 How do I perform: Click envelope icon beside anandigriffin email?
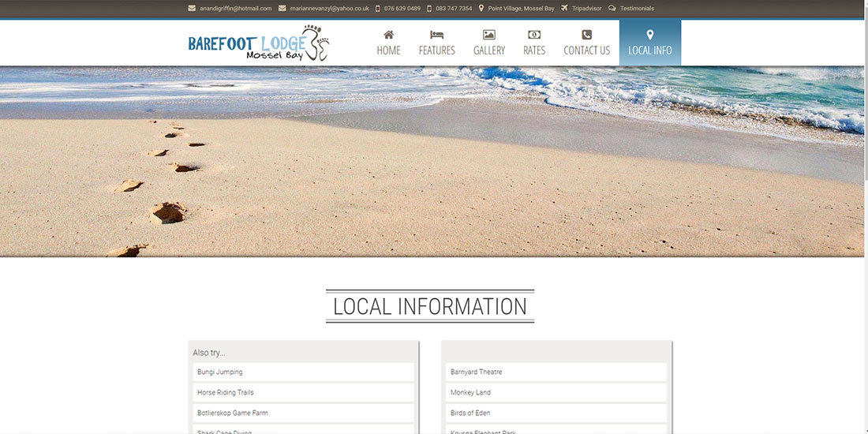(192, 9)
